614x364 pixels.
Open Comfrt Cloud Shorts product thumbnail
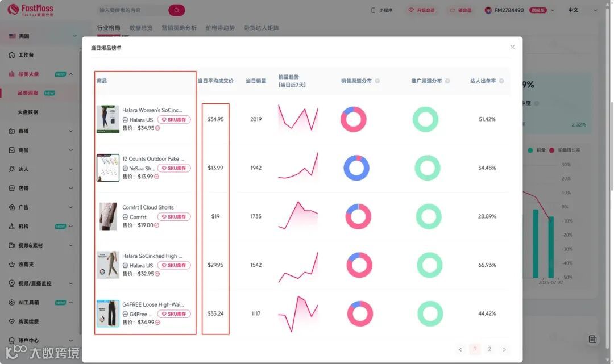click(x=108, y=216)
